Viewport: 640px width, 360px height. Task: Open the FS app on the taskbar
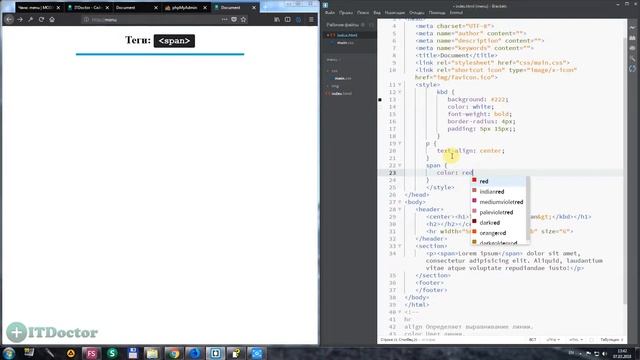(x=91, y=353)
